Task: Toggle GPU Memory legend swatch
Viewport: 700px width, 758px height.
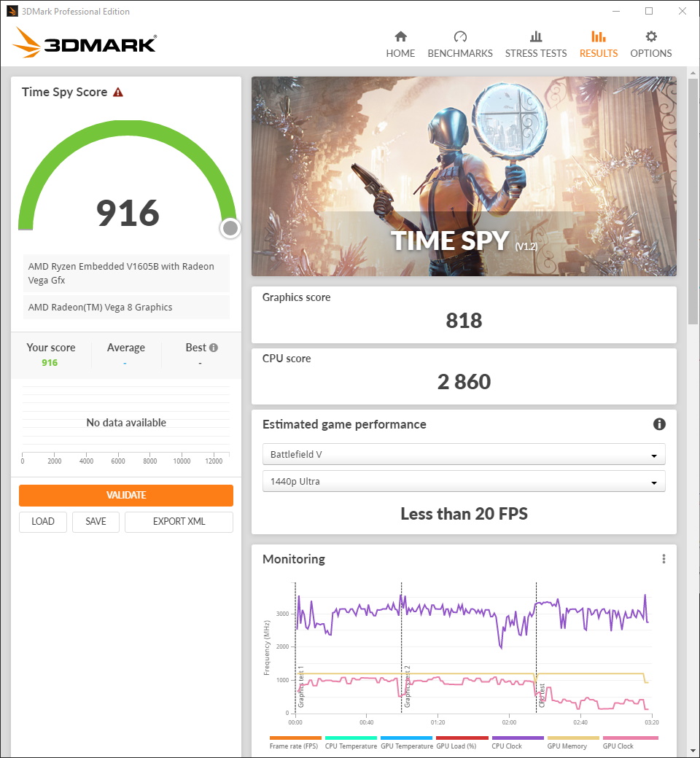Action: [x=573, y=738]
